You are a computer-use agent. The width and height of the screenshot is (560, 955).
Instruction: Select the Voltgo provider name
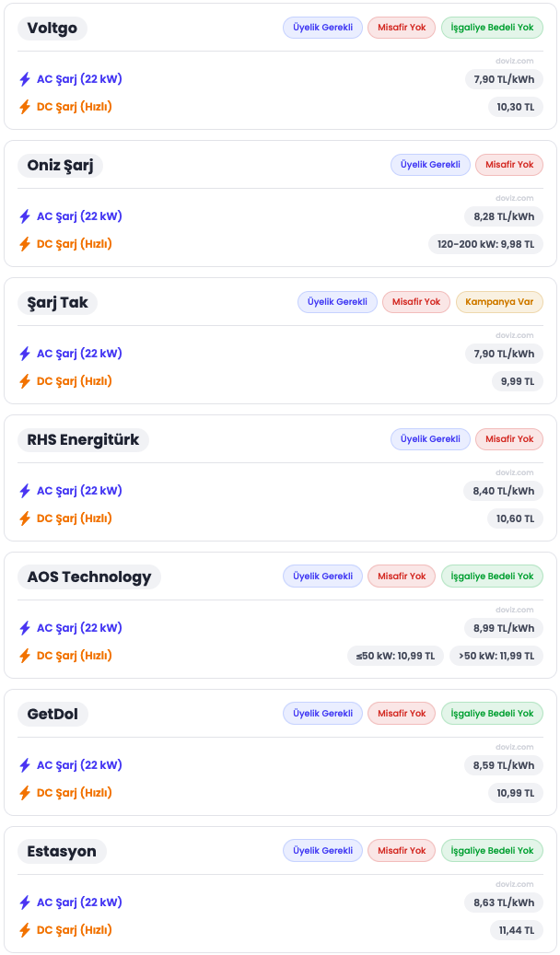point(52,28)
